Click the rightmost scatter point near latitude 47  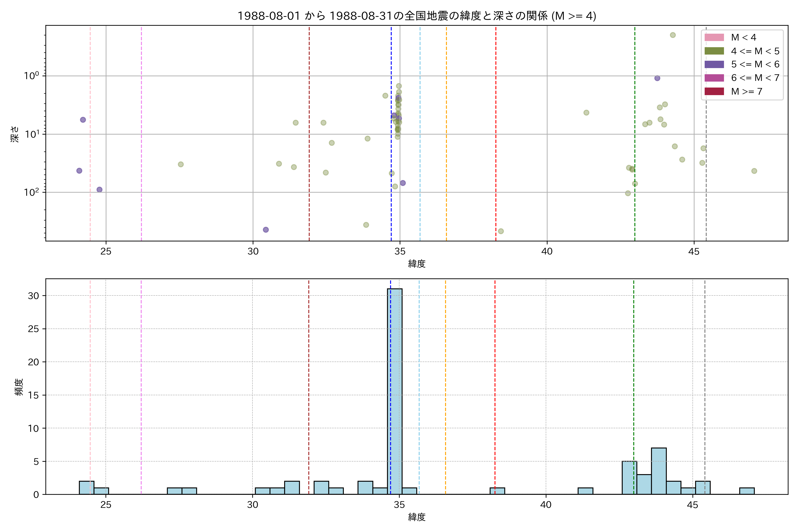tap(754, 171)
